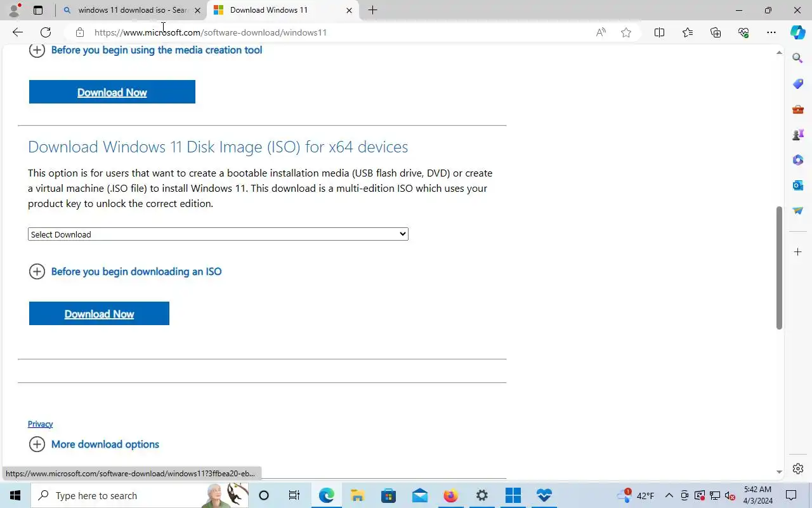This screenshot has height=508, width=812.
Task: Open sidebar Games chess icon
Action: (798, 135)
